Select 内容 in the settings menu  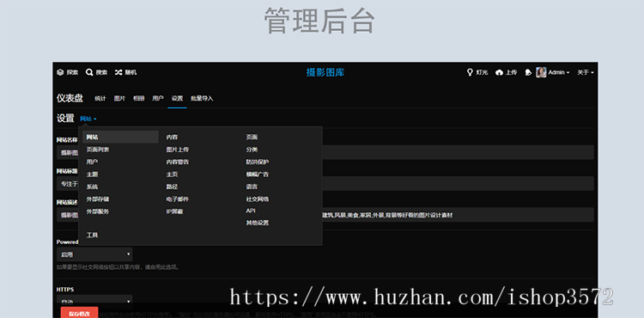(x=172, y=138)
